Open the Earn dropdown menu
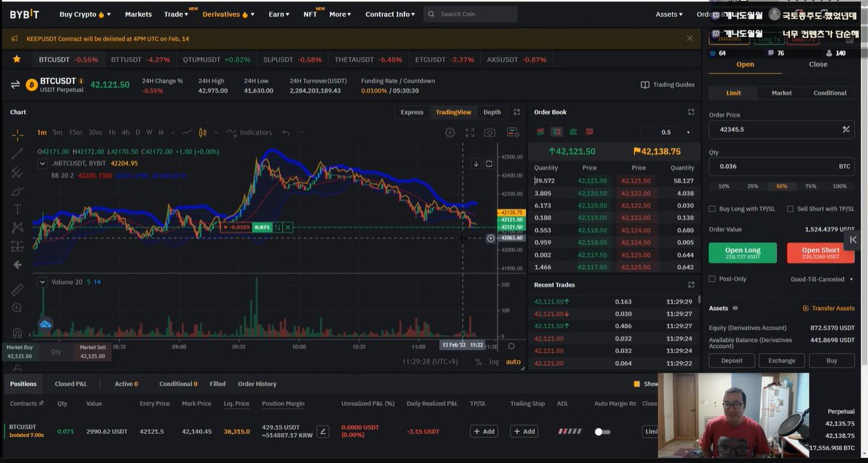The image size is (868, 463). (x=278, y=14)
